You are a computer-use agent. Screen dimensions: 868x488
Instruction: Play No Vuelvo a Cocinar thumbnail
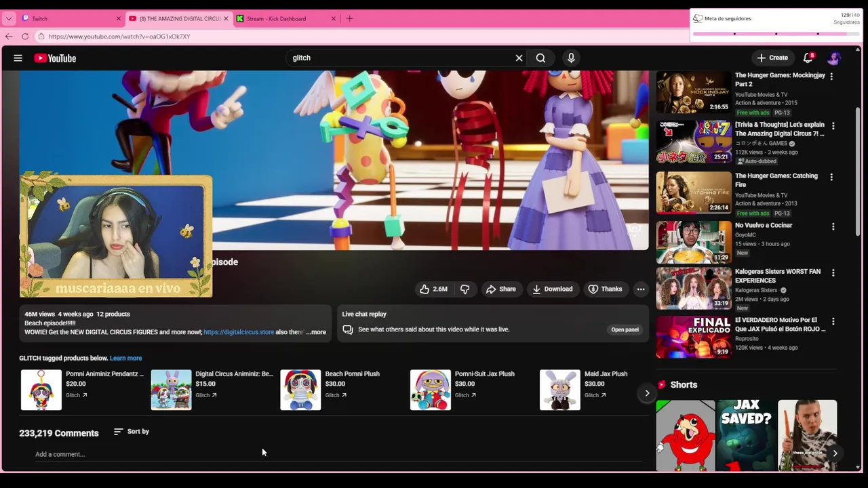694,242
